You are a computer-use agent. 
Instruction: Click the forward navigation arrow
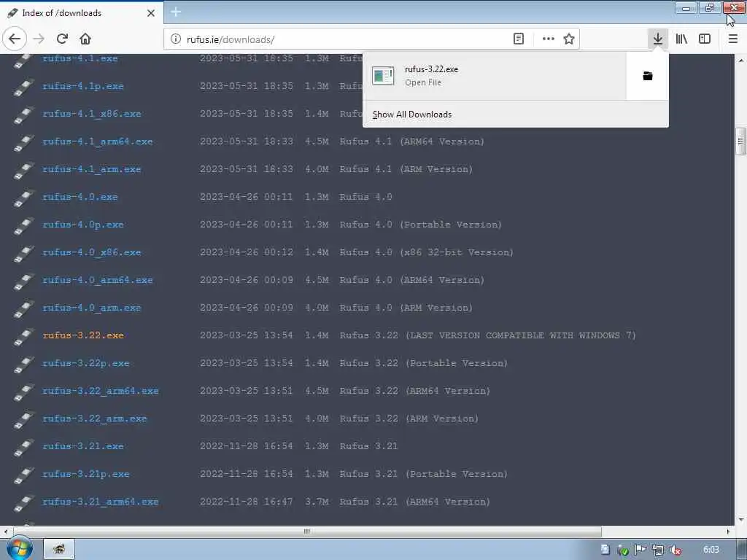(39, 39)
